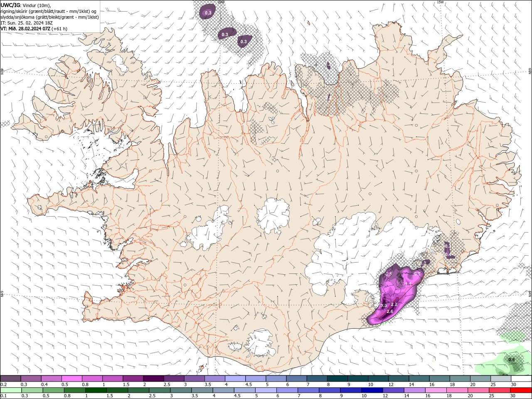This screenshot has width=532, height=399.
Task: Pick bottom legend swatch between 16 and 18
Action: pos(436,390)
